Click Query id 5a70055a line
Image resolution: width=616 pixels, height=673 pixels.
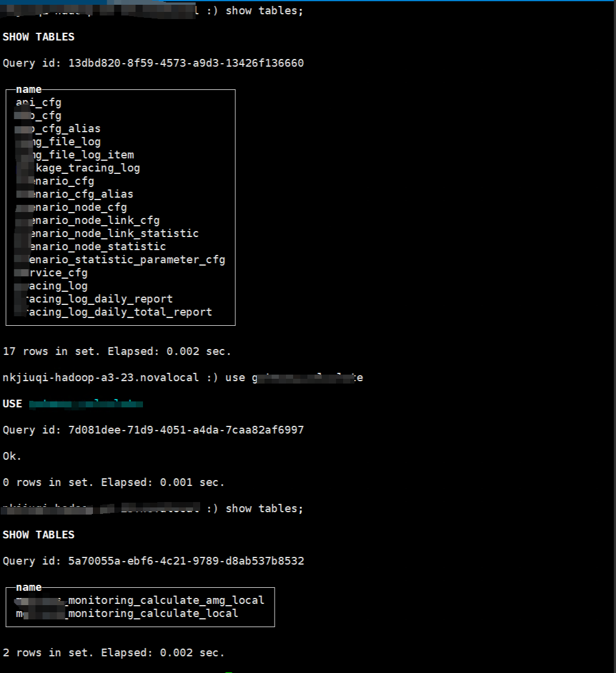point(153,561)
